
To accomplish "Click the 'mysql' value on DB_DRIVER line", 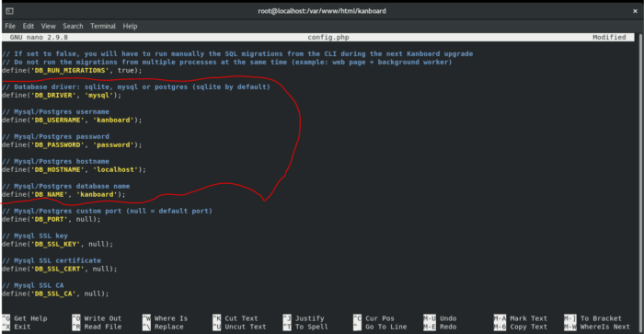I will click(x=98, y=95).
